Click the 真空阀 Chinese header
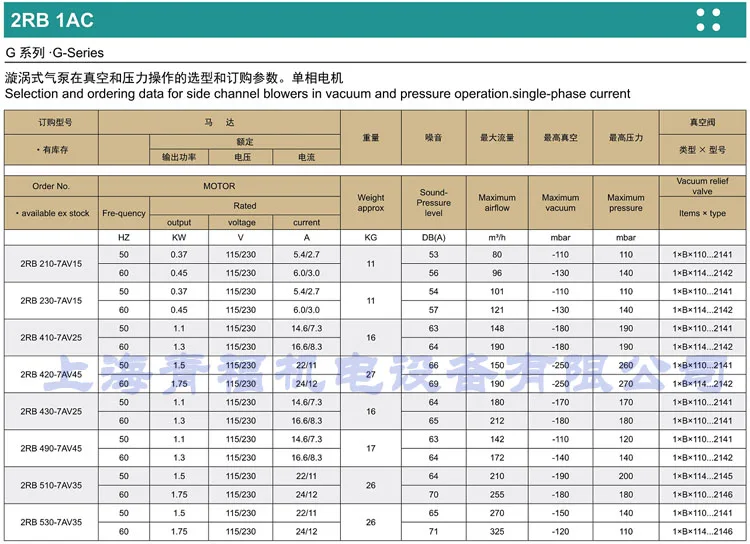Screen dimensions: 750x544 tap(702, 122)
